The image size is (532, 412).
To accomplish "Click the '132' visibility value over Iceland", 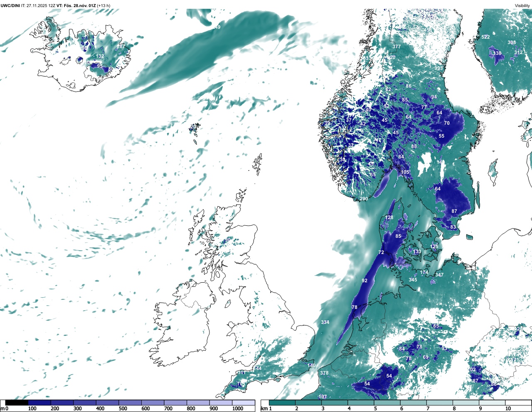I will (x=100, y=56).
